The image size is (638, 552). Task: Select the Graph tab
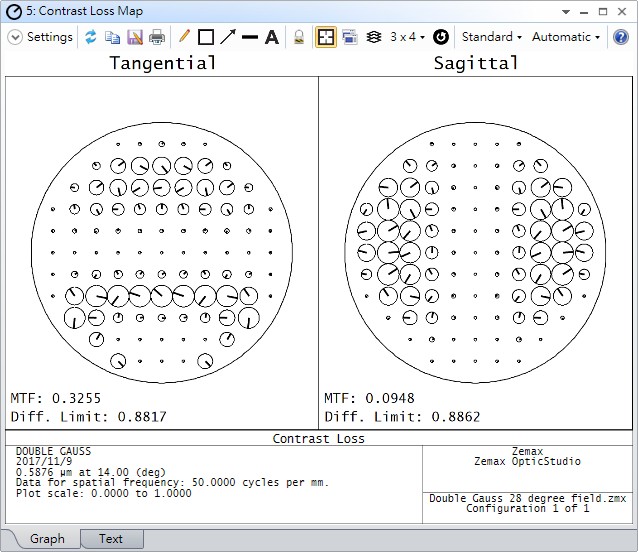(47, 539)
